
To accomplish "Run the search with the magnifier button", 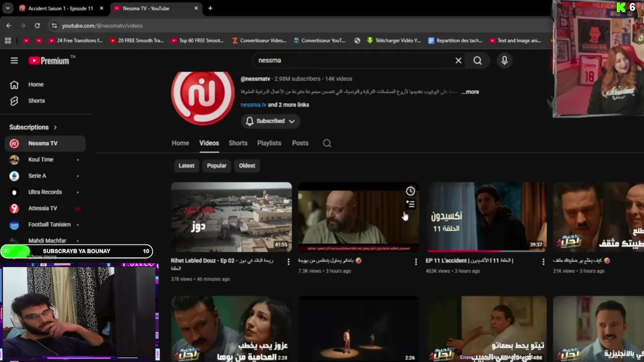I will 477,60.
